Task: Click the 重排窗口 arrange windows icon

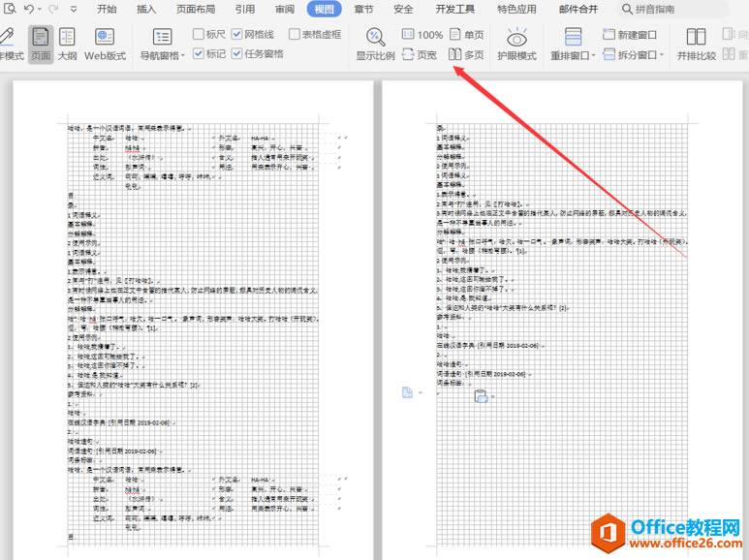Action: [573, 37]
